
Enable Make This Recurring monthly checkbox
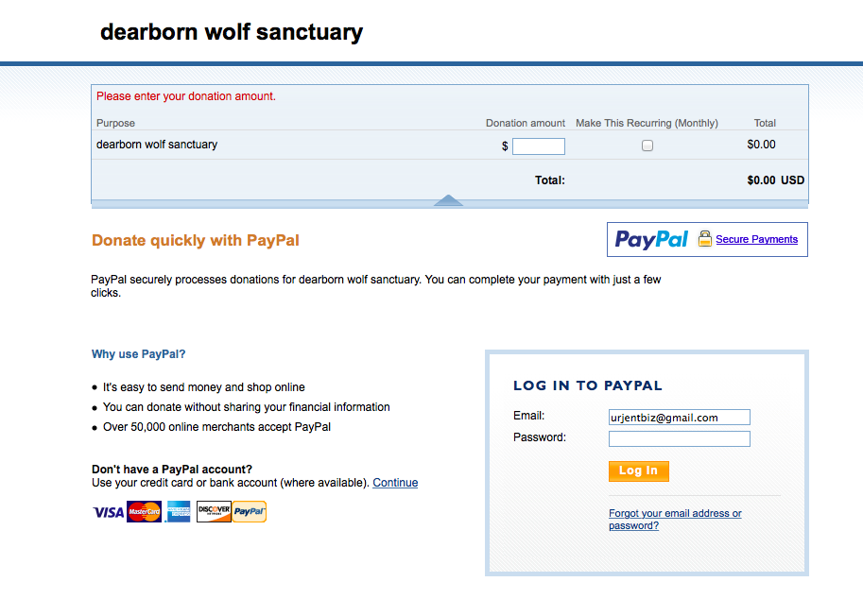tap(647, 145)
